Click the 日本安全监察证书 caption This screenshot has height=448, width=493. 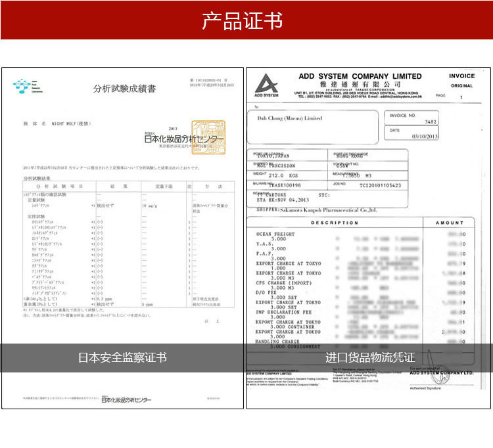point(122,357)
